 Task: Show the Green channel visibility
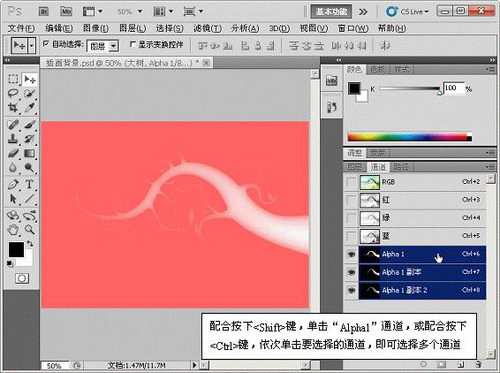pyautogui.click(x=351, y=218)
